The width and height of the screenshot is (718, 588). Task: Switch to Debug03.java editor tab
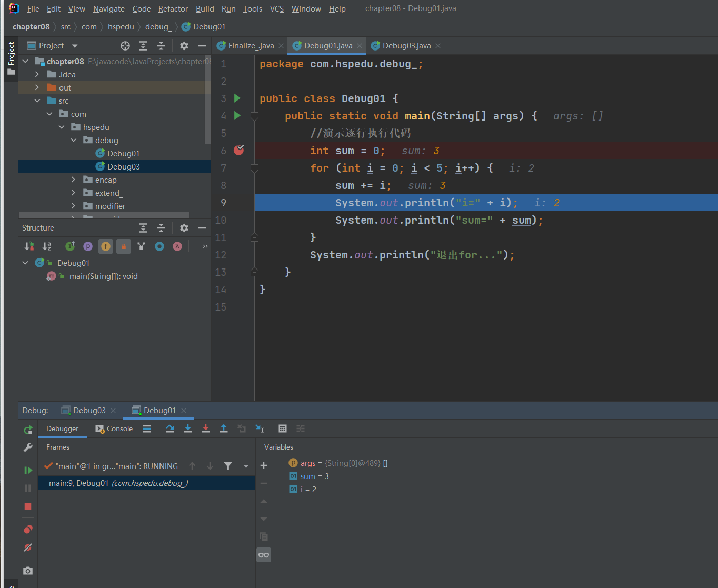coord(406,46)
